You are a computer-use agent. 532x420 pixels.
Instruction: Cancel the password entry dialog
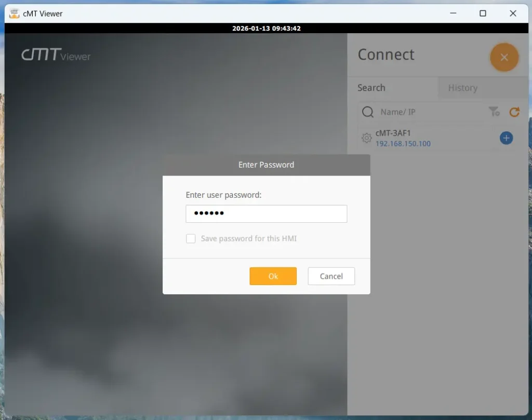coord(331,276)
